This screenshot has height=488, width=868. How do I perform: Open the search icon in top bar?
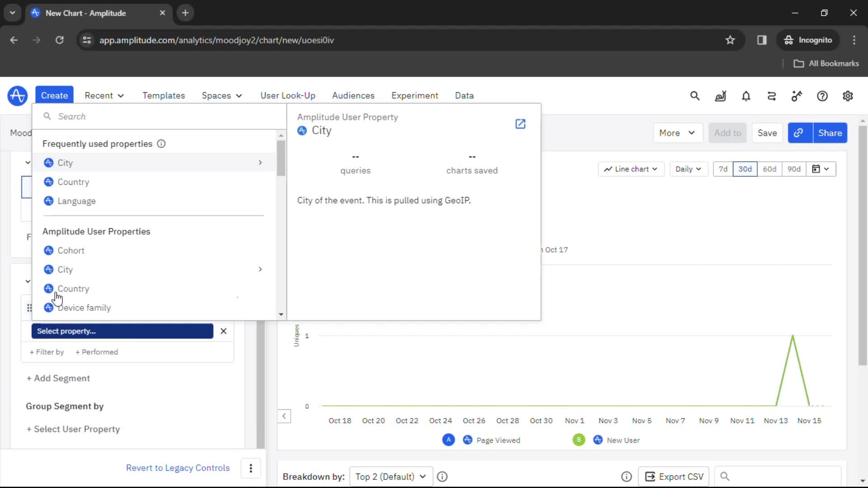(694, 96)
